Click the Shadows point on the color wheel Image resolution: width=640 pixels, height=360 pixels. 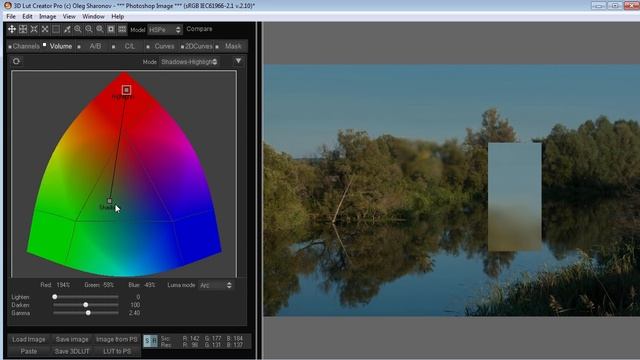pos(109,201)
